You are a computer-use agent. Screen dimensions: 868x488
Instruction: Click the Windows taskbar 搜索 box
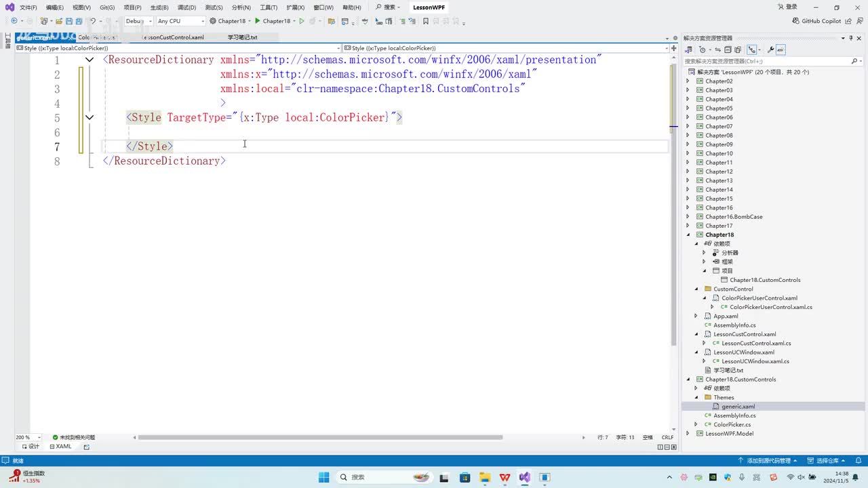tap(384, 477)
